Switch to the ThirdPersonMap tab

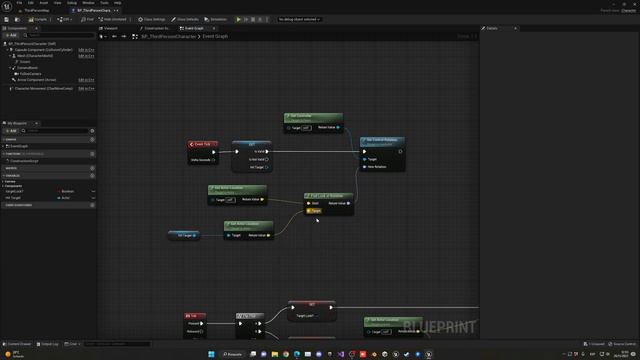click(x=37, y=10)
